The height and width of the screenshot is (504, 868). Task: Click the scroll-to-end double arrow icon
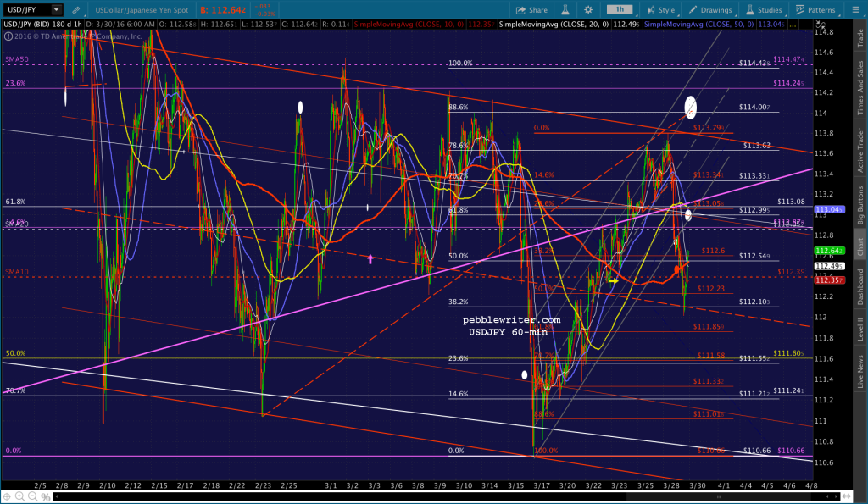(x=847, y=497)
